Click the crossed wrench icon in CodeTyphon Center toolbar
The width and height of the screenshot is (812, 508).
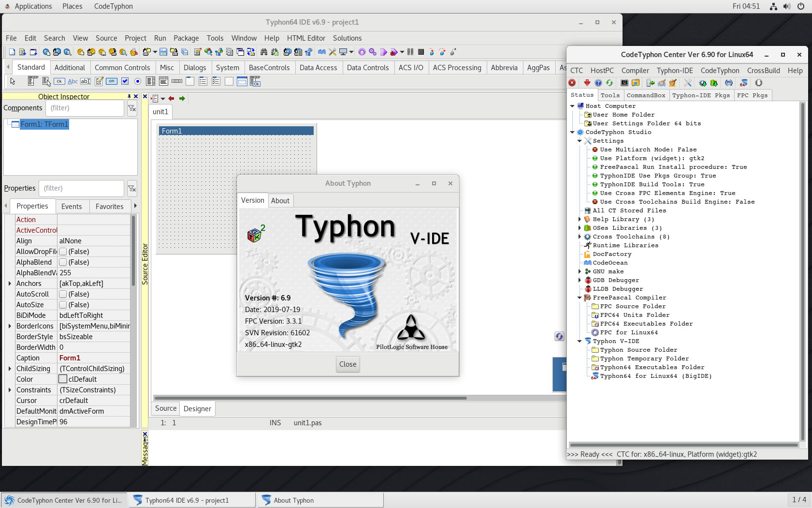688,83
